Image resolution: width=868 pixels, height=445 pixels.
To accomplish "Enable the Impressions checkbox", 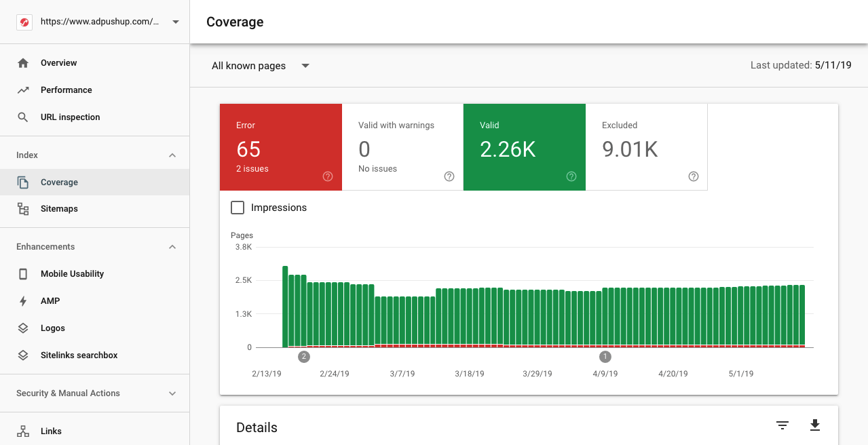I will (238, 208).
